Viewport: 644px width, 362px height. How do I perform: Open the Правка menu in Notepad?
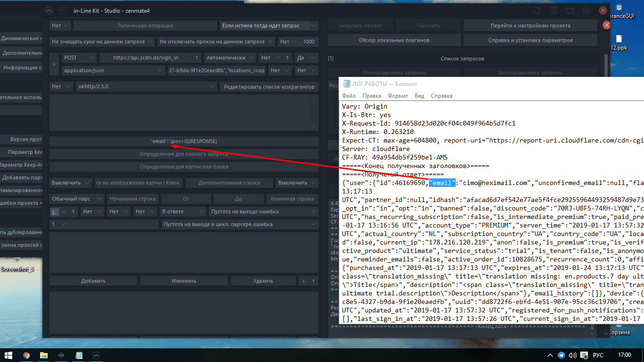coord(372,96)
